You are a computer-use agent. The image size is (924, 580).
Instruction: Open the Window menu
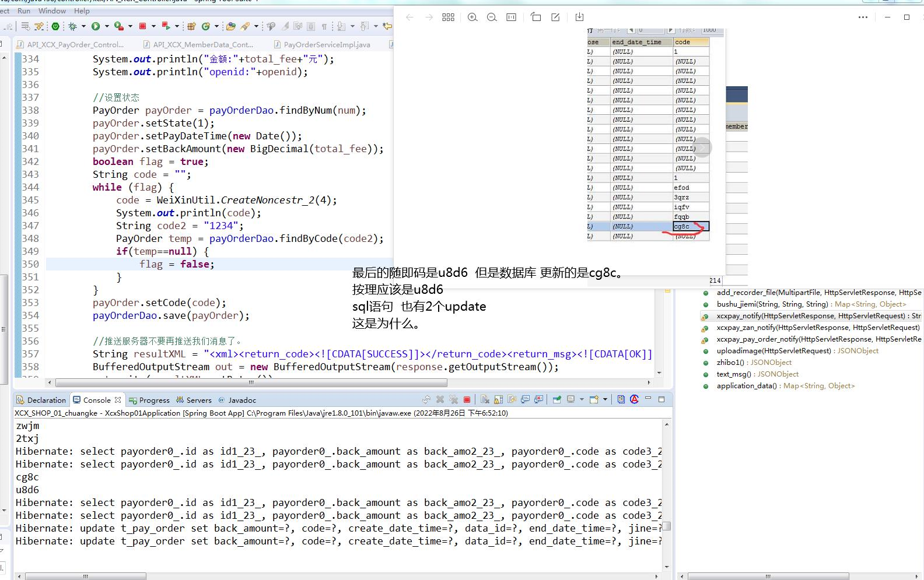tap(52, 10)
